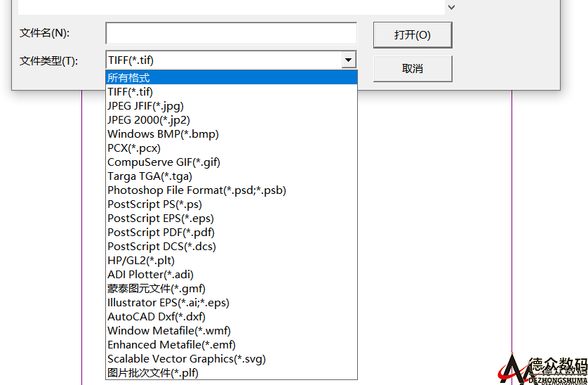Image resolution: width=588 pixels, height=385 pixels.
Task: Choose JPEG JFIF(*.jpg) option
Action: click(232, 106)
